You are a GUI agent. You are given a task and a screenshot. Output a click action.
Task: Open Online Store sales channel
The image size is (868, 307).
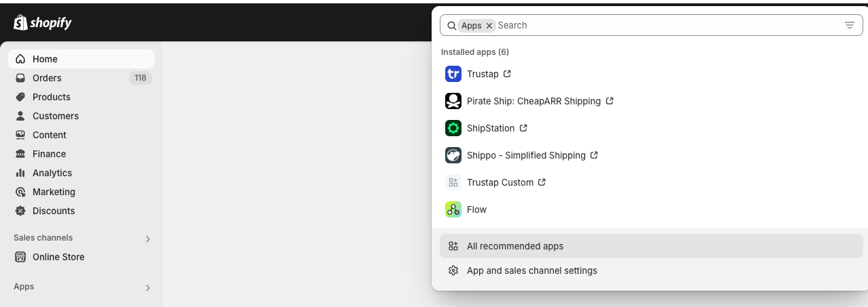[58, 257]
